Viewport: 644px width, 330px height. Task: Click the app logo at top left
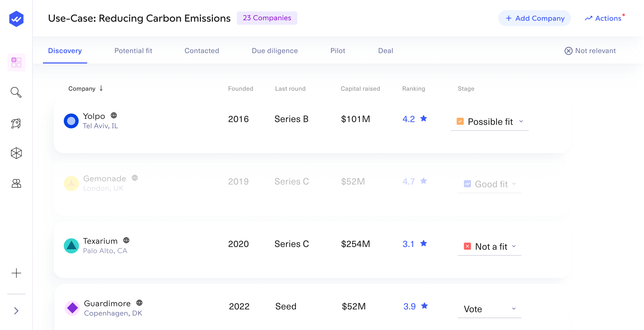[x=16, y=19]
